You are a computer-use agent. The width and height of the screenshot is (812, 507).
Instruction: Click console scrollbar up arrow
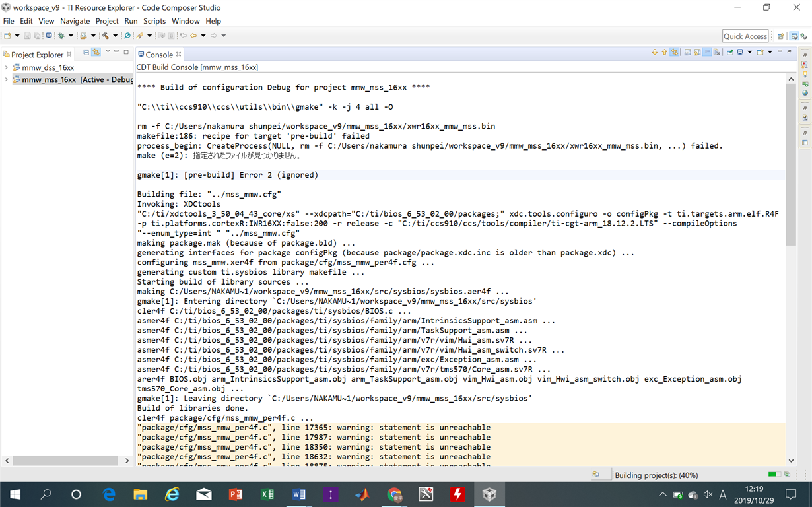[x=791, y=79]
